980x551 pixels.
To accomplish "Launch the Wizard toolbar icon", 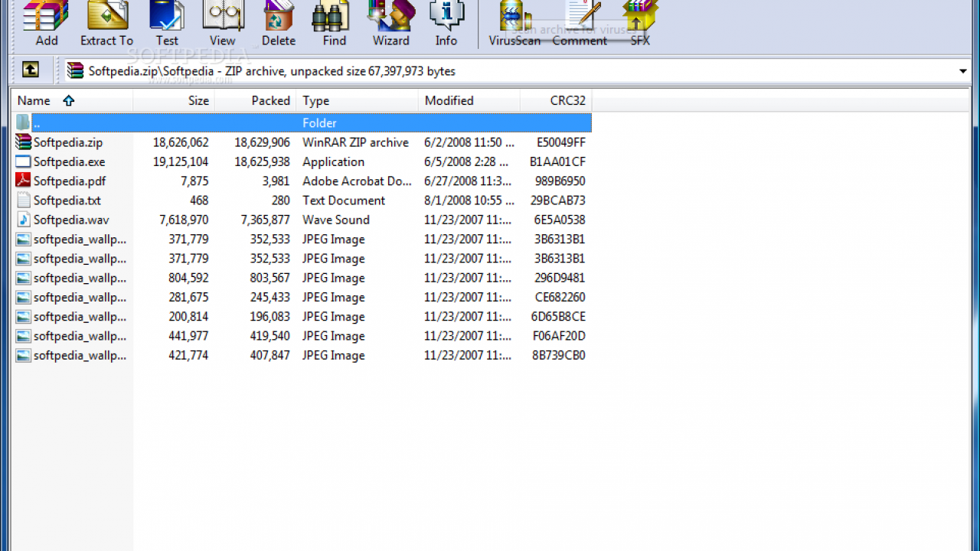I will click(x=390, y=17).
